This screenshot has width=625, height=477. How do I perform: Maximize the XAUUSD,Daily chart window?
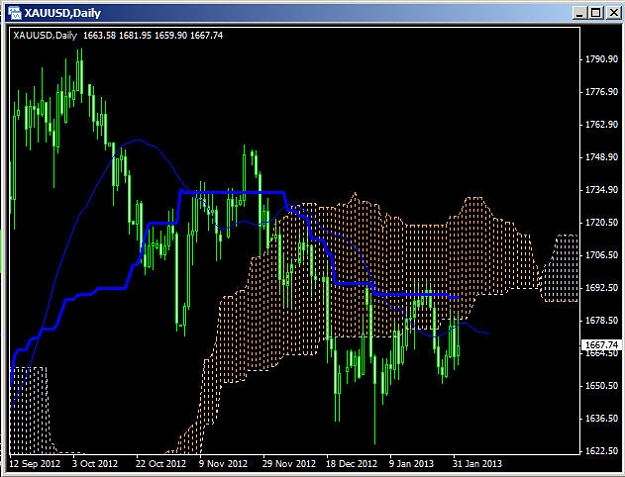(596, 13)
